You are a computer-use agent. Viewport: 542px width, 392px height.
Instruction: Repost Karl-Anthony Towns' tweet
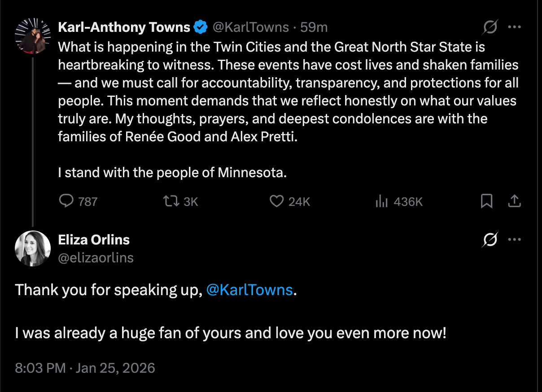pyautogui.click(x=170, y=201)
